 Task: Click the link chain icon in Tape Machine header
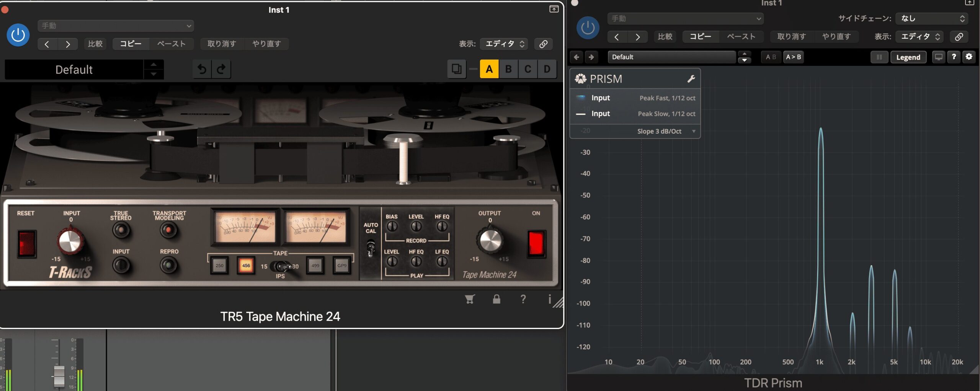tap(543, 44)
